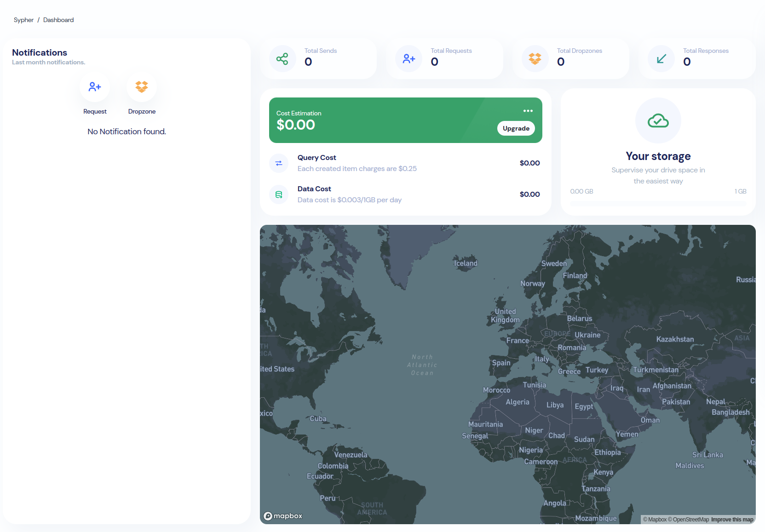The width and height of the screenshot is (765, 532).
Task: Click the Total Responses arrow icon
Action: (661, 58)
